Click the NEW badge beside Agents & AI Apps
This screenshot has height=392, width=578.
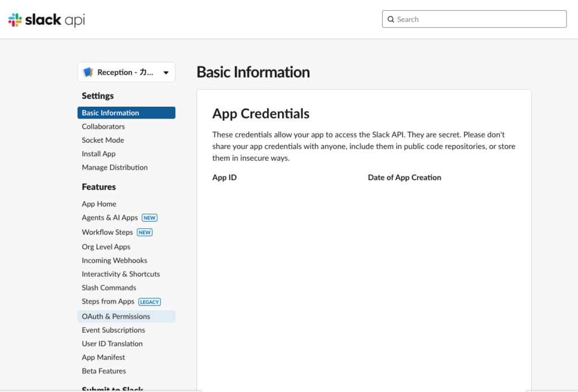[149, 218]
